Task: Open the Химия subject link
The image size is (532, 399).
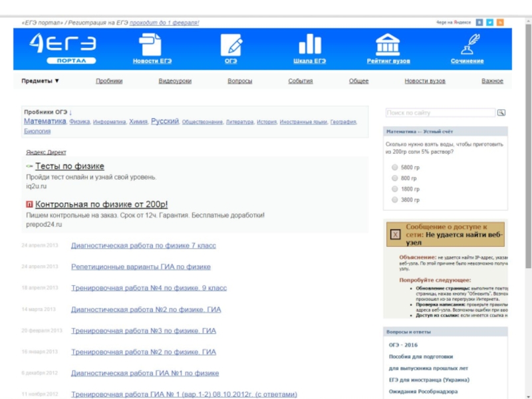Action: (x=138, y=122)
